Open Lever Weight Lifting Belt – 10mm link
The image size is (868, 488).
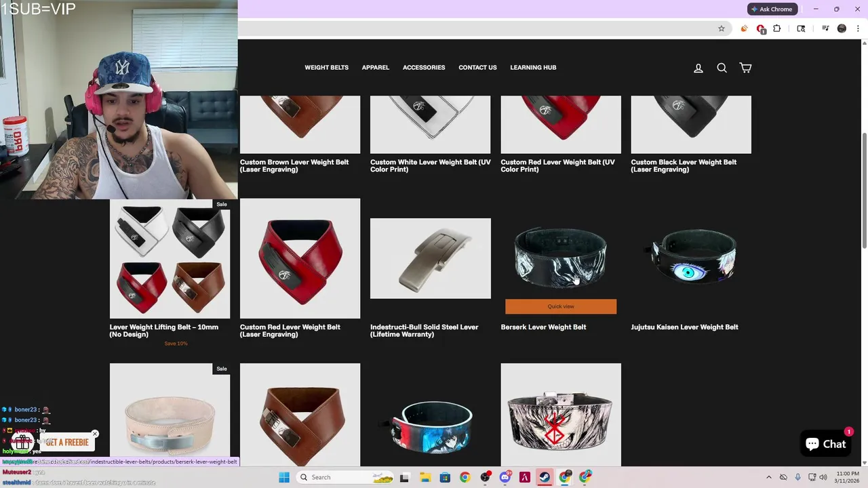163,331
